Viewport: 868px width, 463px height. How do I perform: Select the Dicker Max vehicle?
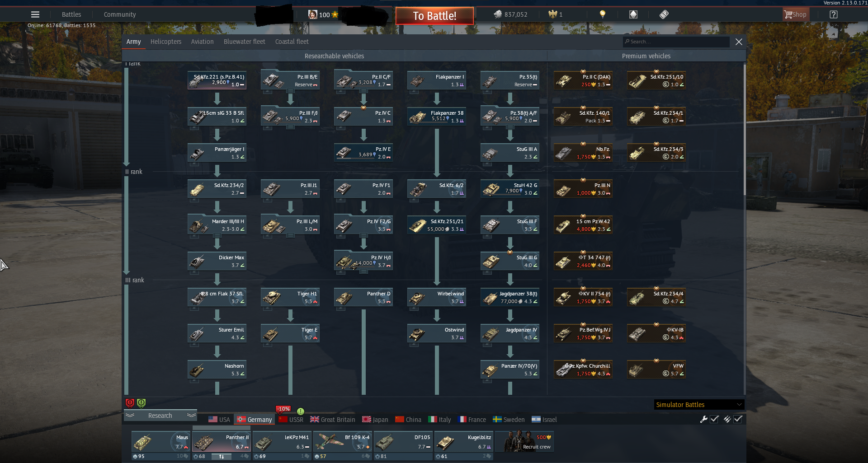217,261
